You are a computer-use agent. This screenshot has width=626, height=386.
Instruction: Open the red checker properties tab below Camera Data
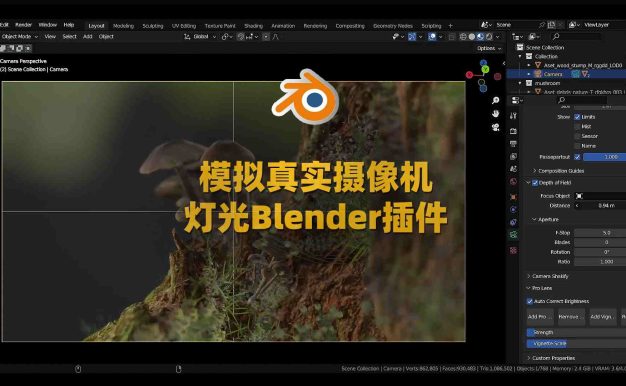pos(513,250)
